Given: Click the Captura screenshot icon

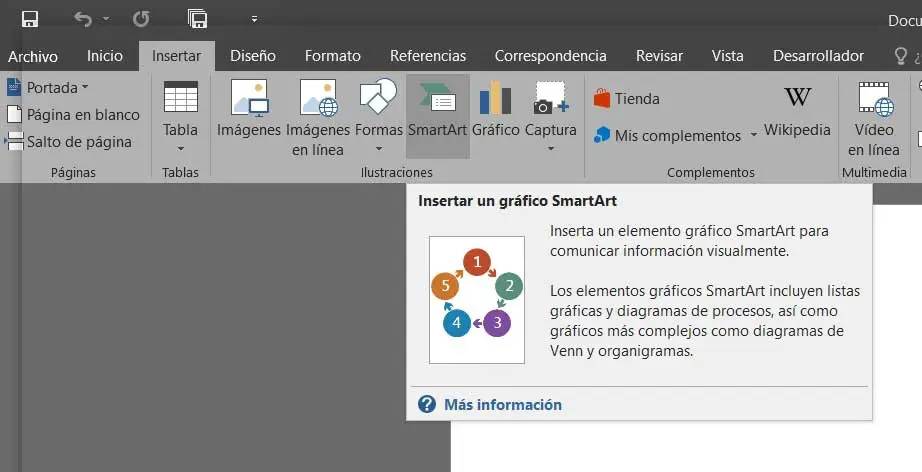Looking at the screenshot, I should tap(550, 98).
